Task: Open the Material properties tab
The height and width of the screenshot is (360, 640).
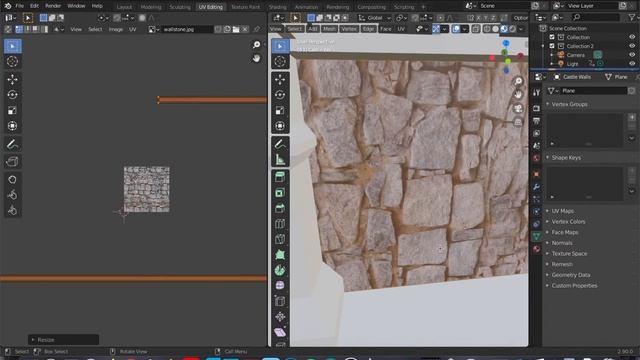Action: (x=536, y=249)
